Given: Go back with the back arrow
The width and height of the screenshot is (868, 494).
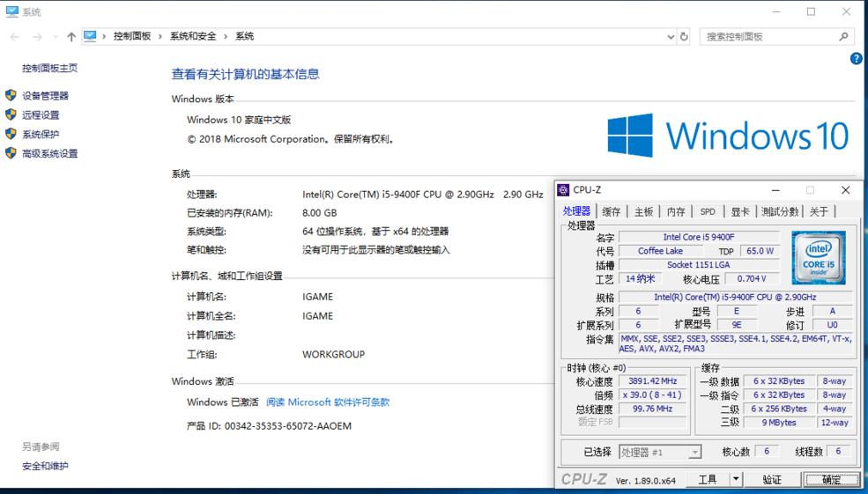Looking at the screenshot, I should tap(15, 36).
